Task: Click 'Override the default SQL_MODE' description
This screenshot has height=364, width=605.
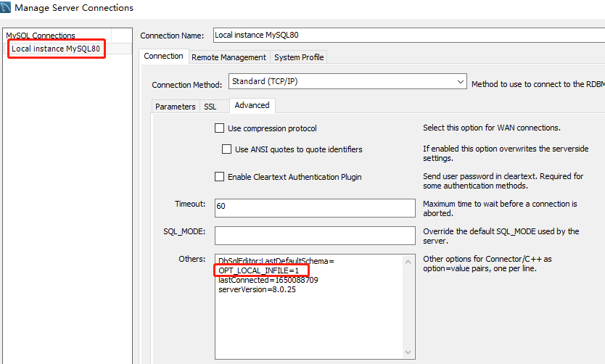Action: [x=501, y=236]
